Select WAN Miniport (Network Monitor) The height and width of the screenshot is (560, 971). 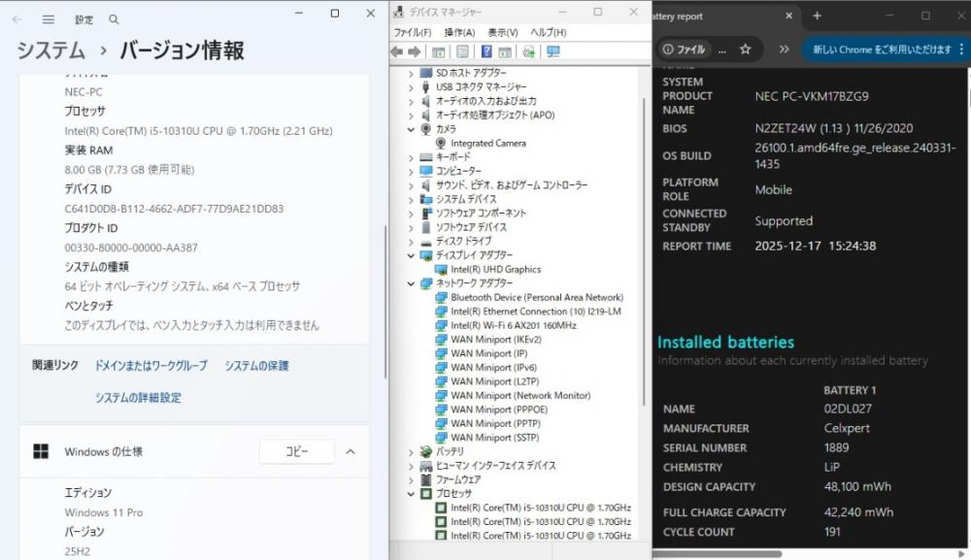[520, 395]
